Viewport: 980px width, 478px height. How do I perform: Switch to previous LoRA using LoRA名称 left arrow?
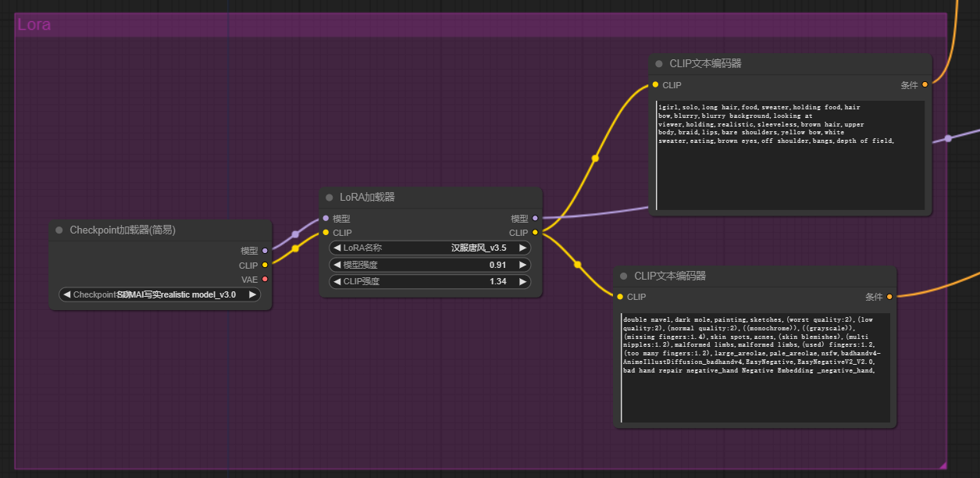(x=337, y=248)
